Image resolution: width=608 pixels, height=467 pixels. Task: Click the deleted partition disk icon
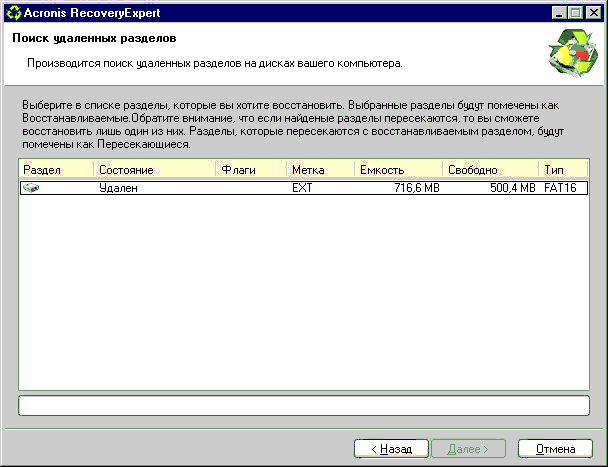click(31, 188)
